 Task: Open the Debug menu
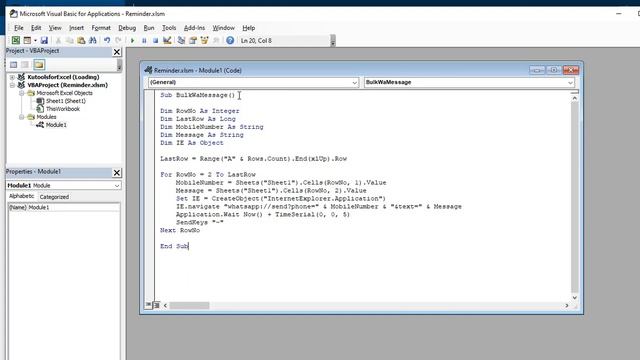(x=127, y=28)
